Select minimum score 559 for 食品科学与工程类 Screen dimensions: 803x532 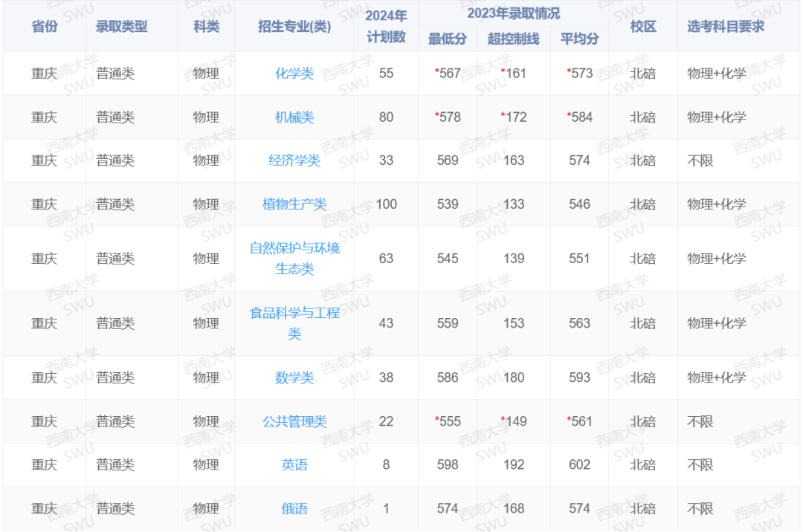(x=448, y=323)
